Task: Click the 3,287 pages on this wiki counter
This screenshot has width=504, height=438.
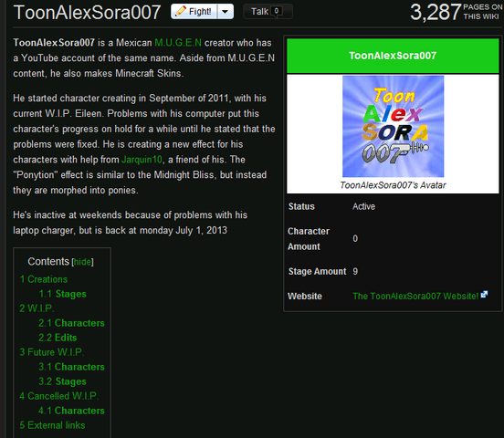Action: 456,12
